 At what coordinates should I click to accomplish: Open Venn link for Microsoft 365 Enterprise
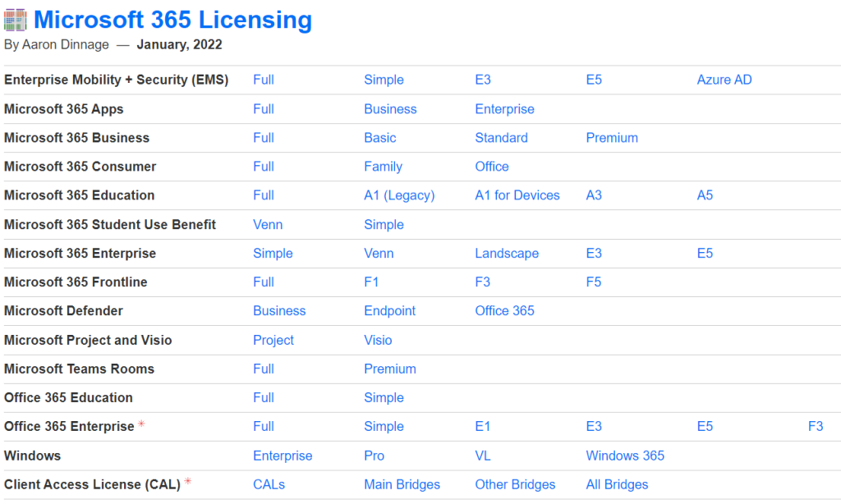(x=379, y=253)
